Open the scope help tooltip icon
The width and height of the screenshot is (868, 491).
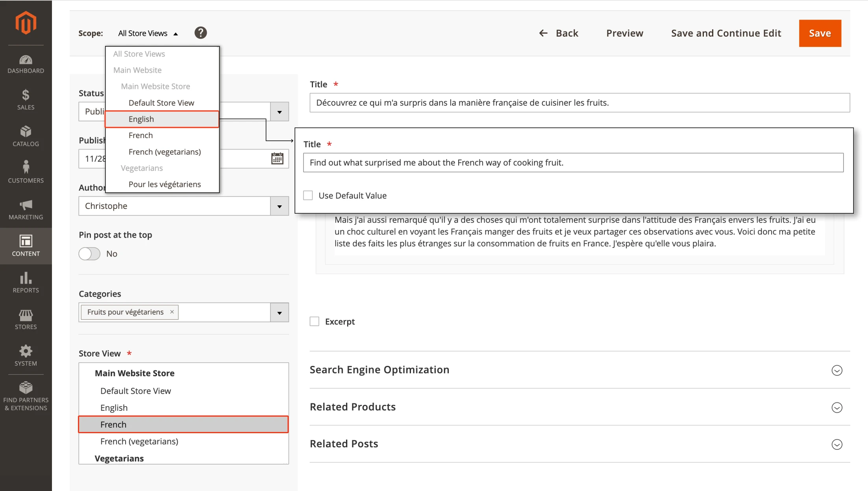tap(200, 33)
